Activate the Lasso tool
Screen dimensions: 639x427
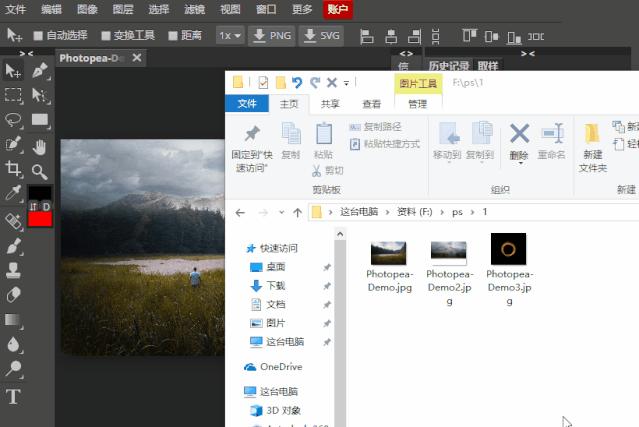pos(13,120)
